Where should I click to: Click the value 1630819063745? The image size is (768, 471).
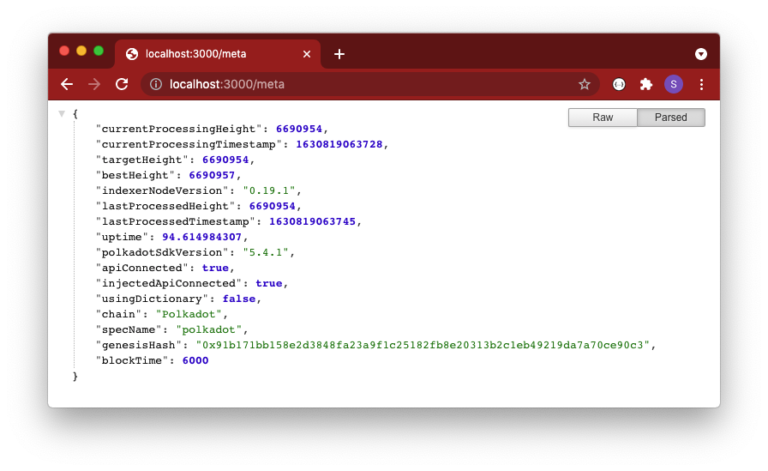coord(312,222)
